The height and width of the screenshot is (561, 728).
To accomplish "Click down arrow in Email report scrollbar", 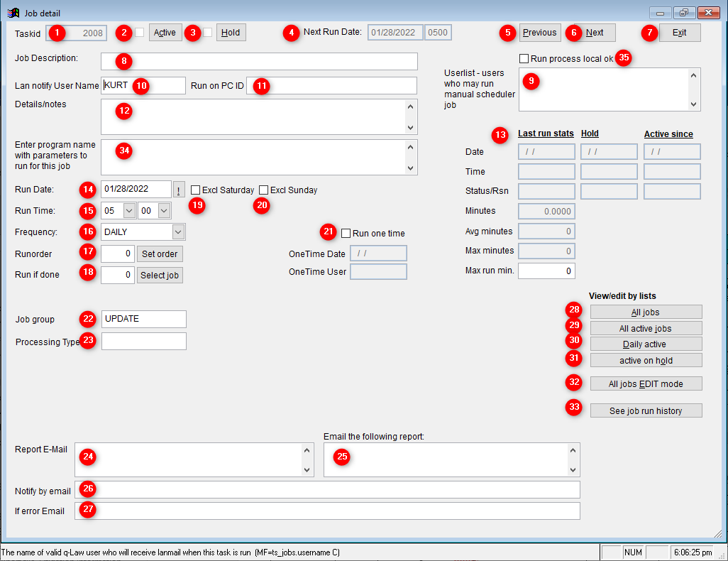I will point(573,470).
